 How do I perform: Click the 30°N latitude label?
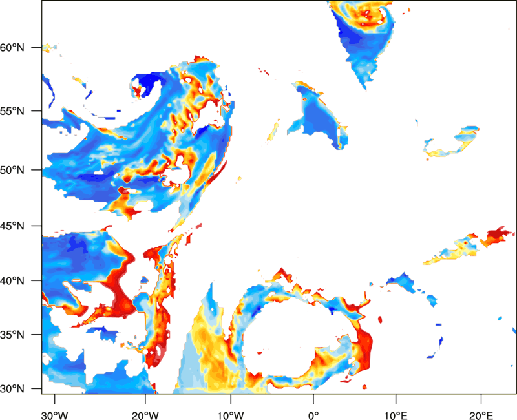click(x=12, y=389)
